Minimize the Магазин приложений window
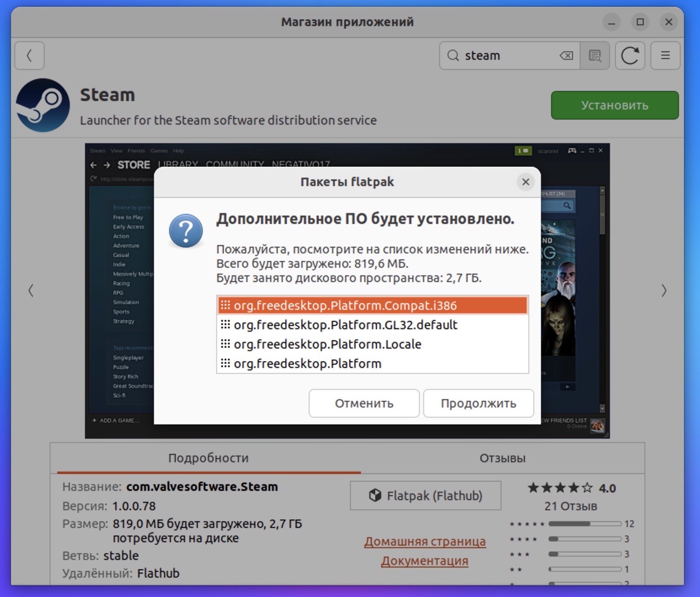Screen dimensions: 700x597 [612, 22]
